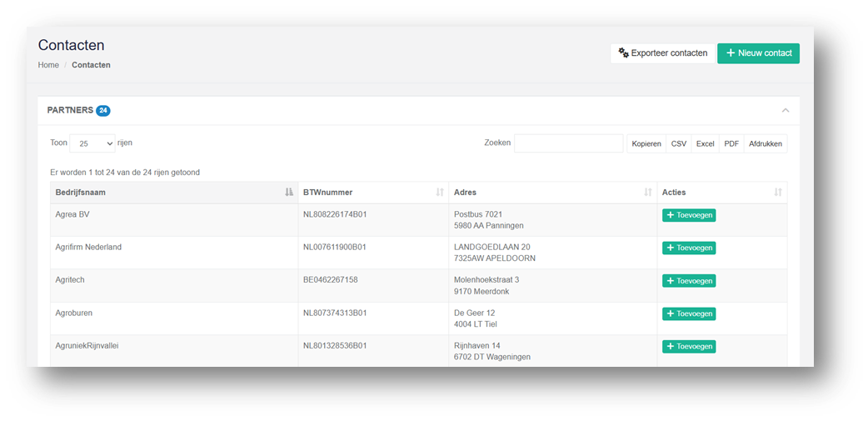This screenshot has height=421, width=868.
Task: Click the plus icon on Nieuw contact
Action: point(731,53)
